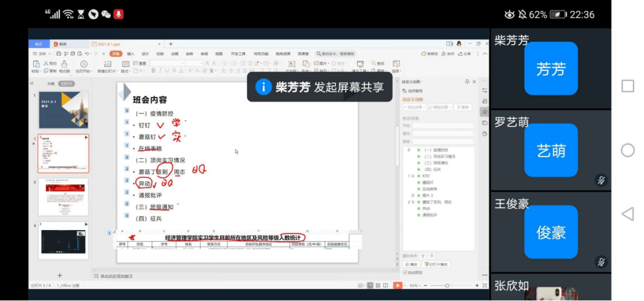Screen dimensions: 644x301
Task: Switch to the 插入 Insert ribbon tab
Action: 130,53
